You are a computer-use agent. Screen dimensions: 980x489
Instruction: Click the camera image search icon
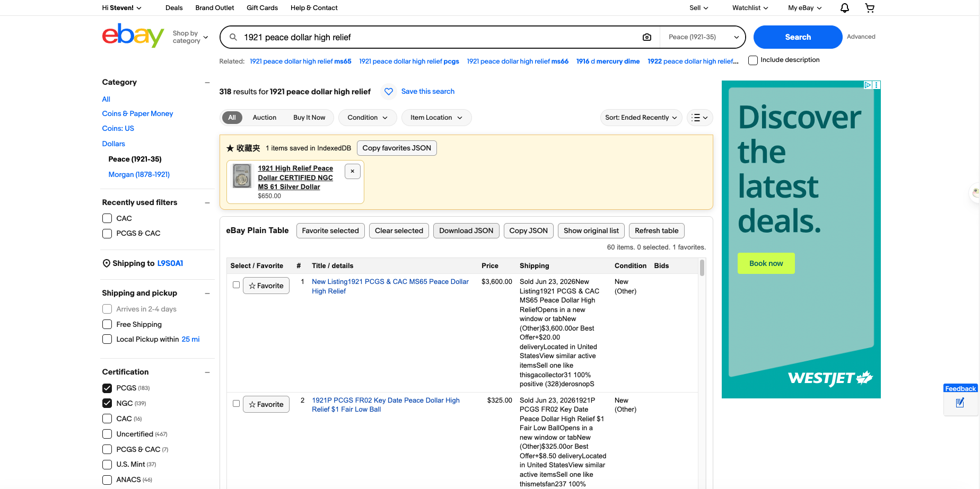tap(647, 37)
